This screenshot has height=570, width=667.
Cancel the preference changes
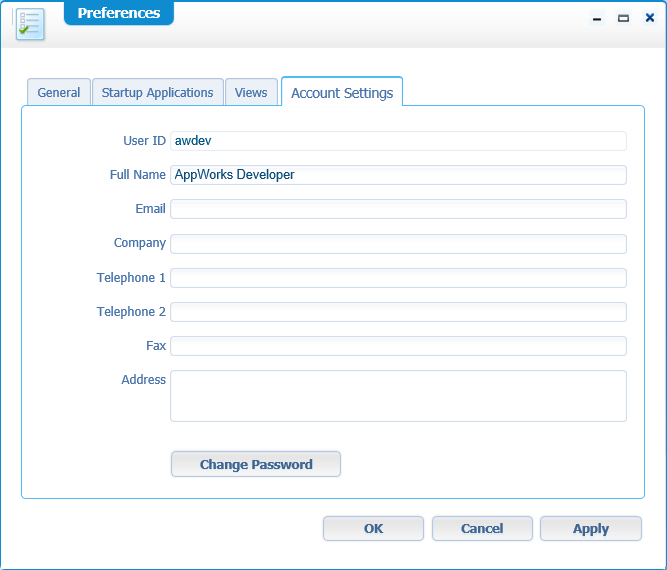[x=482, y=529]
